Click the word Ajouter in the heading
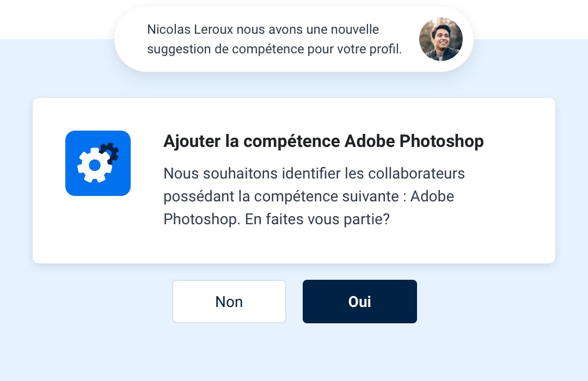 pyautogui.click(x=192, y=142)
